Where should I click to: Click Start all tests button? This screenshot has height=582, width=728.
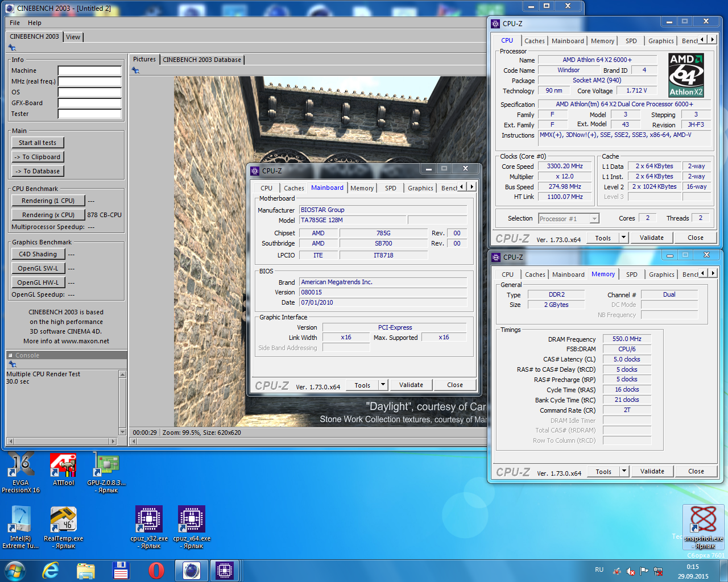click(x=38, y=143)
